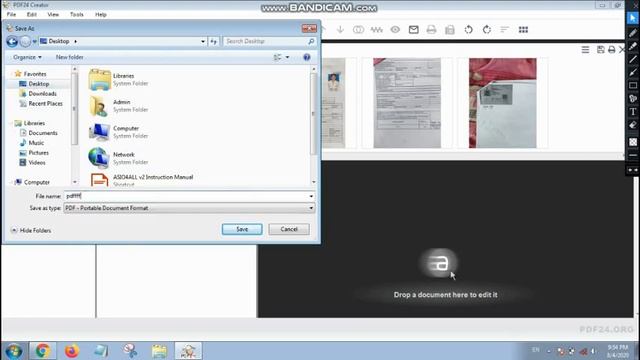
Task: Select Downloads in the navigation pane
Action: coord(42,93)
